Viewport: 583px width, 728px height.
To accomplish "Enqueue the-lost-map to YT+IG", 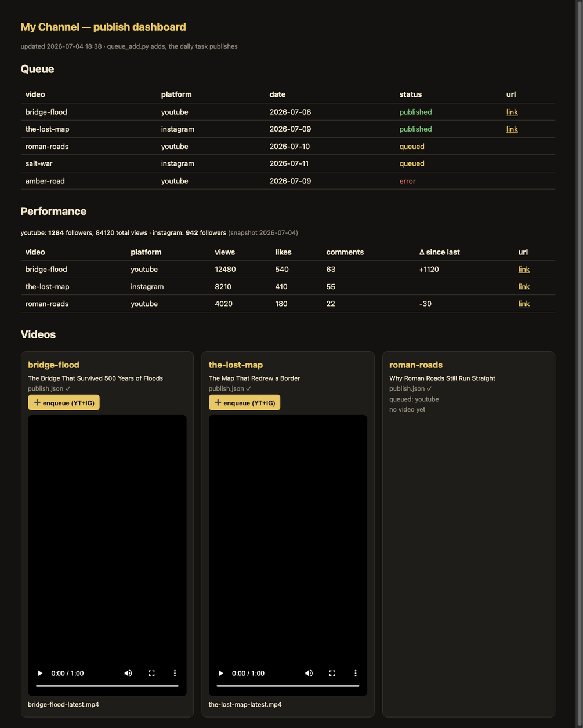I will [x=244, y=402].
